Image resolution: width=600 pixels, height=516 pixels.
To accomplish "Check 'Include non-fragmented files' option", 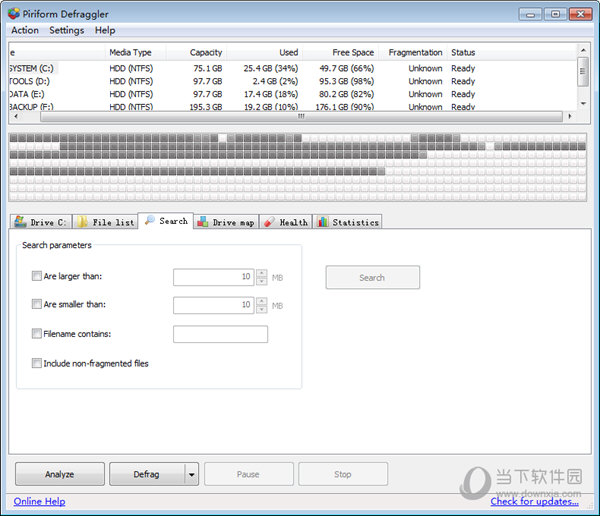I will (x=36, y=363).
